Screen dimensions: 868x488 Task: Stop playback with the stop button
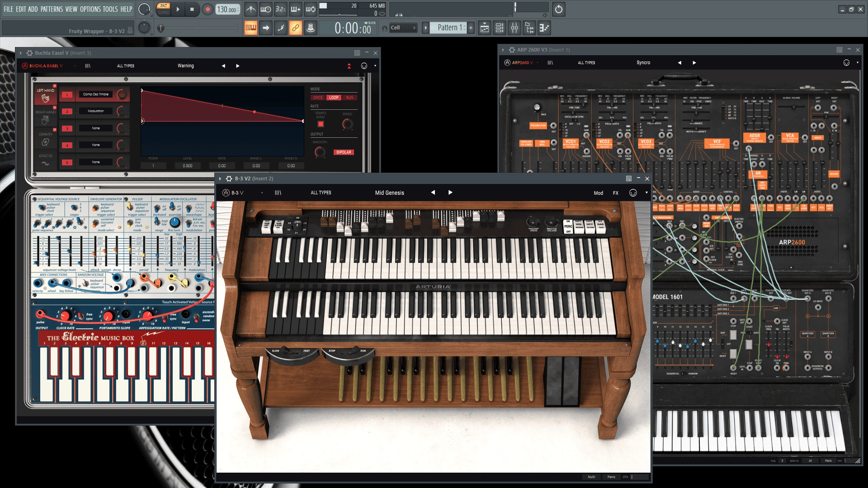click(192, 9)
